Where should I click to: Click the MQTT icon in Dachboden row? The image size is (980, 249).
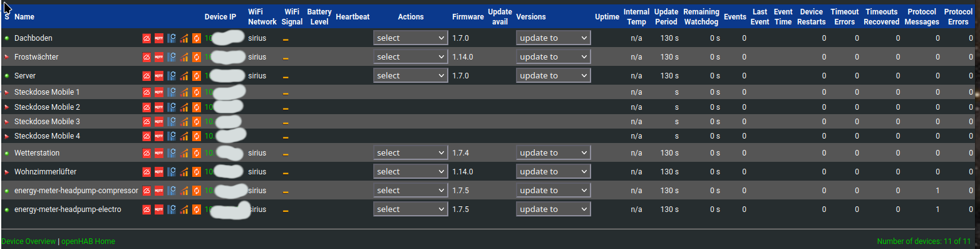[159, 38]
